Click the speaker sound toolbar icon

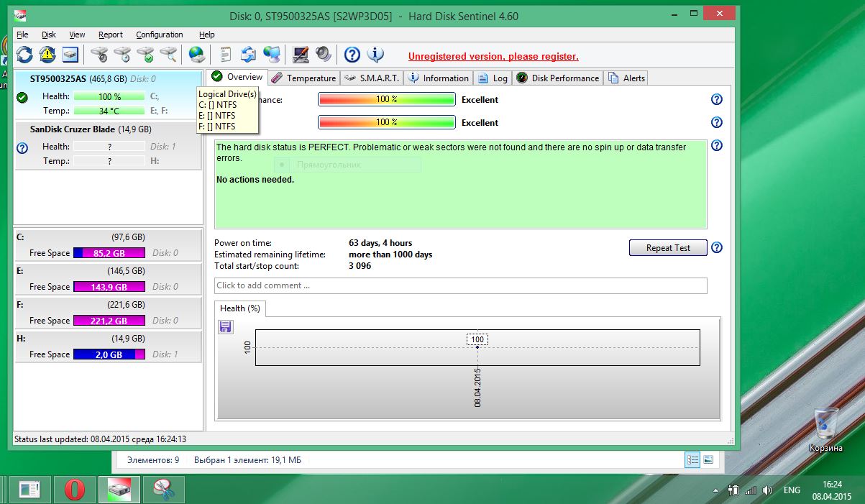point(324,55)
